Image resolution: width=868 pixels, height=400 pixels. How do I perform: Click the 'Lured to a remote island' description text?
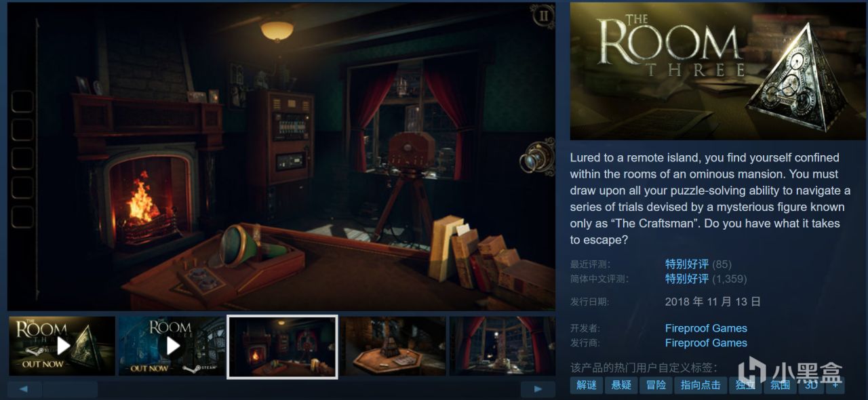coord(710,199)
